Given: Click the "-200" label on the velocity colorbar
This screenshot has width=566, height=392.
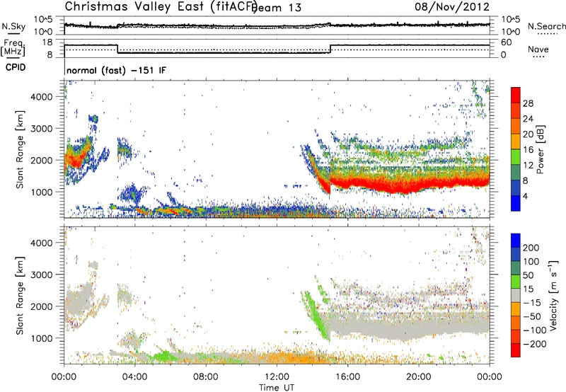Looking at the screenshot, I should pyautogui.click(x=534, y=344).
